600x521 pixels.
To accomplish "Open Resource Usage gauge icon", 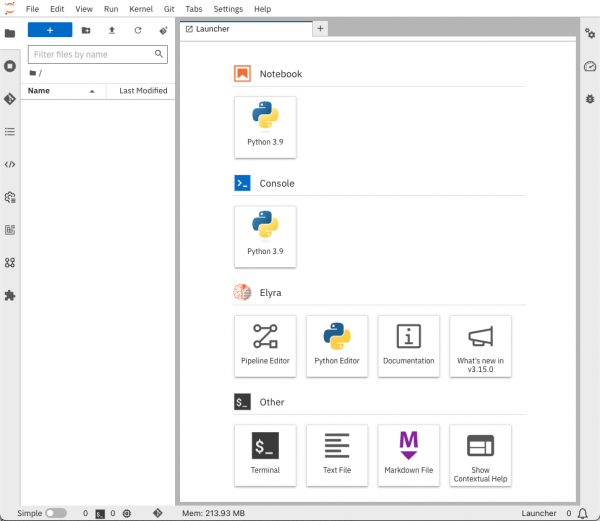I will click(x=590, y=66).
